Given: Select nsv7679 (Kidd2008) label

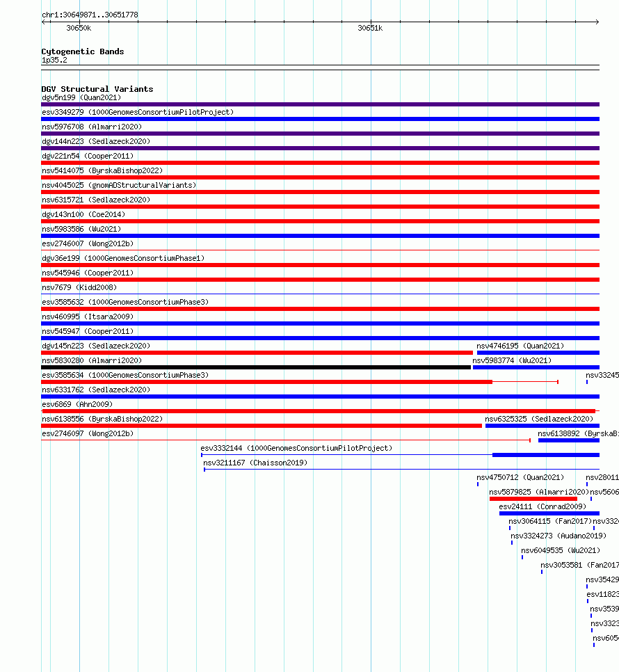Looking at the screenshot, I should 79,287.
